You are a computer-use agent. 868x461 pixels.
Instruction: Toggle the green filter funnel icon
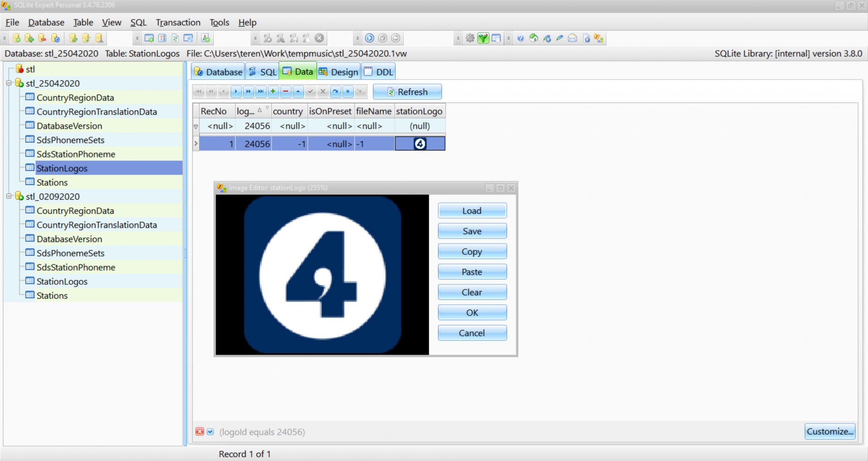483,38
